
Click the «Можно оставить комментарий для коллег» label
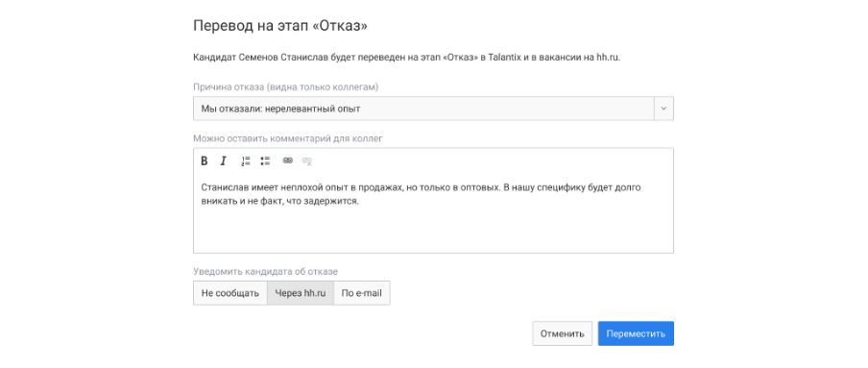288,138
